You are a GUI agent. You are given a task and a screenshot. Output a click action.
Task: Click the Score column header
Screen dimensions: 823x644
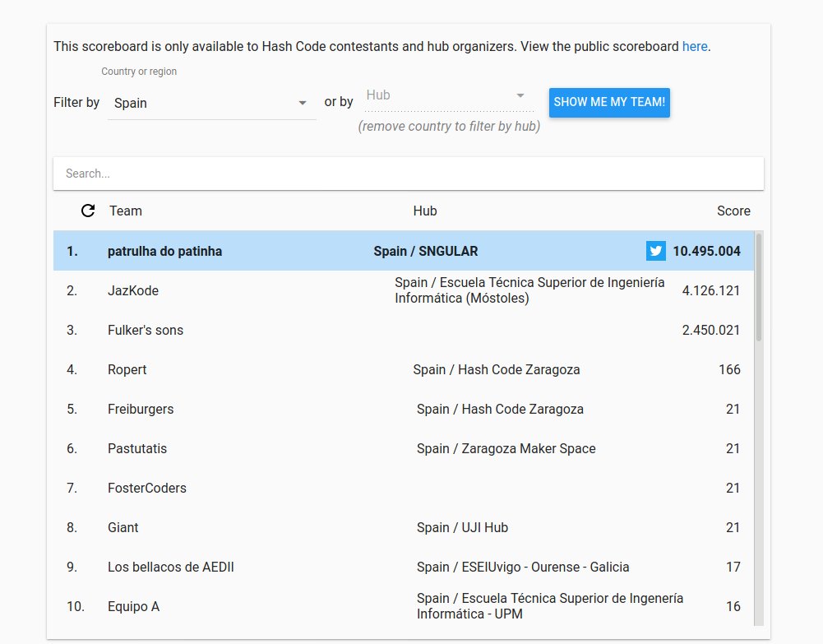click(733, 211)
